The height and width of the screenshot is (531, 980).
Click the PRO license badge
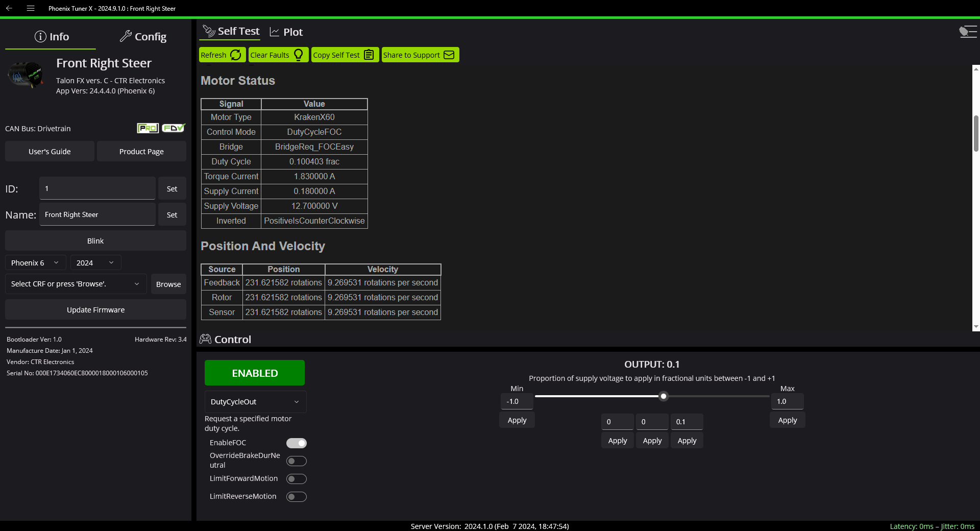(x=148, y=128)
